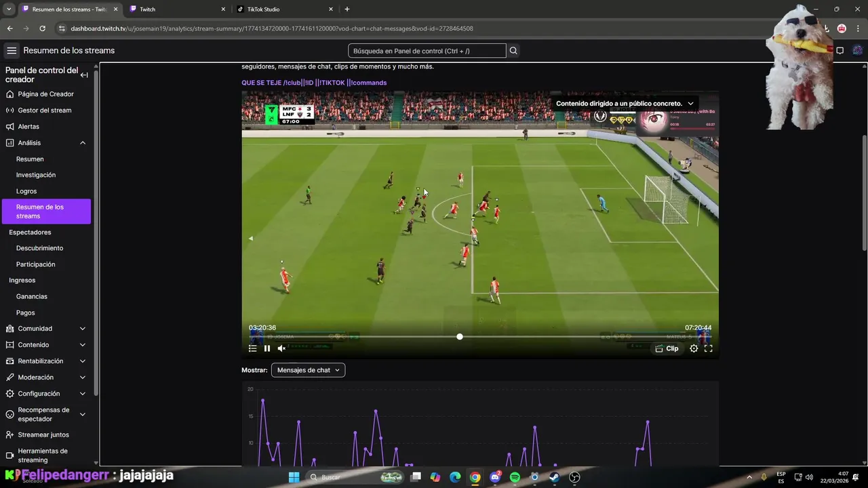Screen dimensions: 868x488
Task: Open Alertas section
Action: click(x=28, y=127)
